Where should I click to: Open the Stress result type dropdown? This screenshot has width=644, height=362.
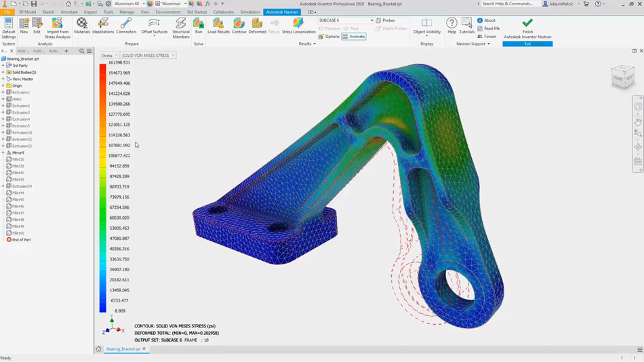109,56
